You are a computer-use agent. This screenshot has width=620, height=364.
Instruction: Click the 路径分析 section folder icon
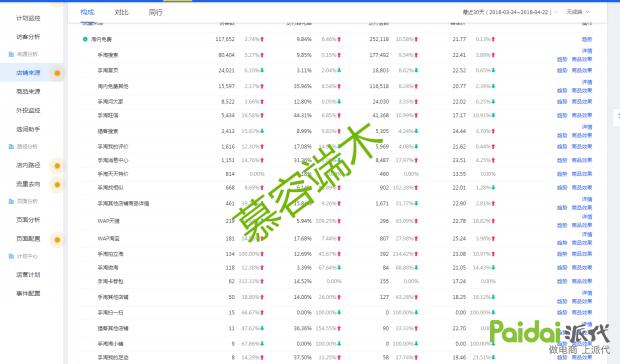coord(11,147)
